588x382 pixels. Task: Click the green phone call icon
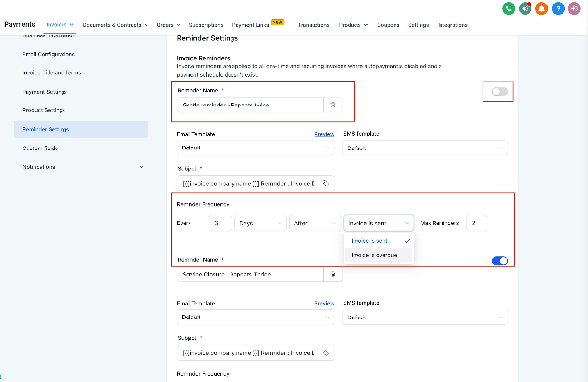pos(508,8)
